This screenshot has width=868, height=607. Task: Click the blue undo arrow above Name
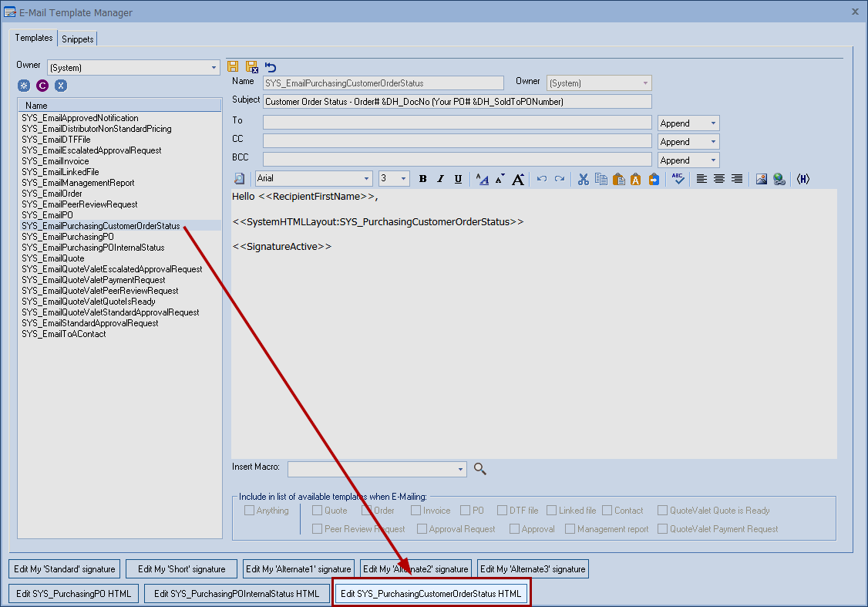[271, 67]
